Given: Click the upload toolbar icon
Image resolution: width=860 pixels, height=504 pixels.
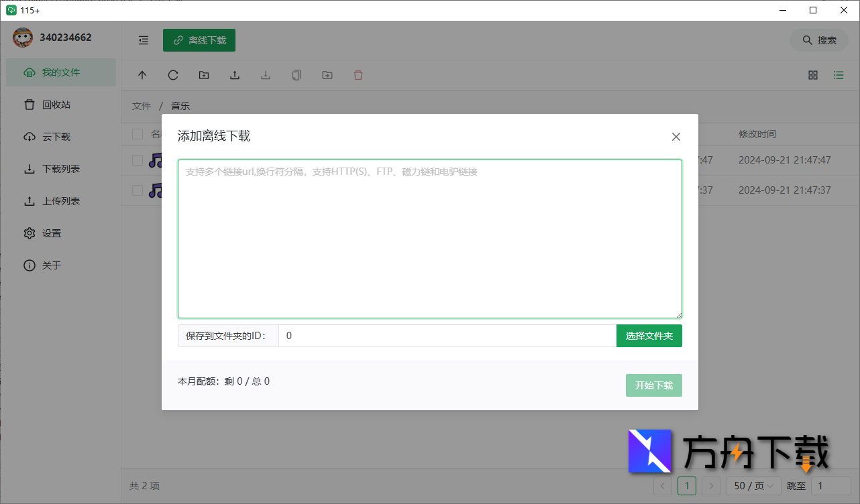Looking at the screenshot, I should tap(234, 75).
